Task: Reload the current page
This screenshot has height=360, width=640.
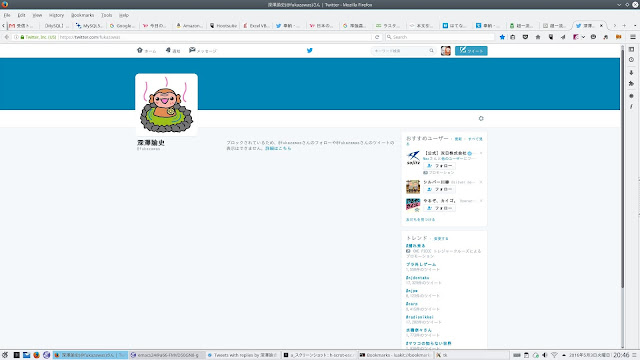Action: [377, 37]
